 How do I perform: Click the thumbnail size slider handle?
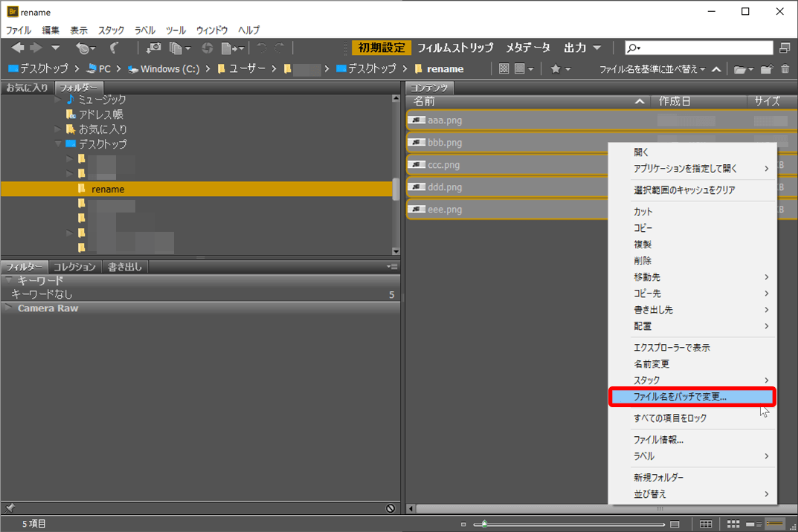tap(484, 524)
